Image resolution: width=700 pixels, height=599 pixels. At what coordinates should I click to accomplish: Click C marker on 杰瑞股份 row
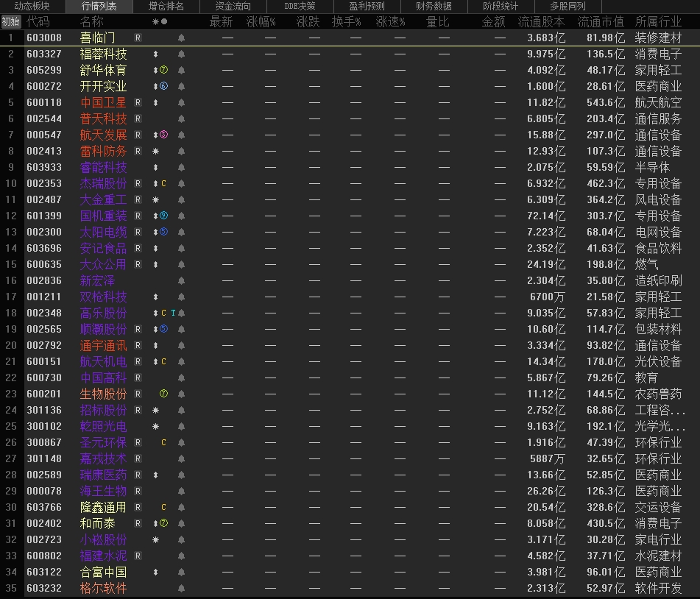[x=164, y=183]
